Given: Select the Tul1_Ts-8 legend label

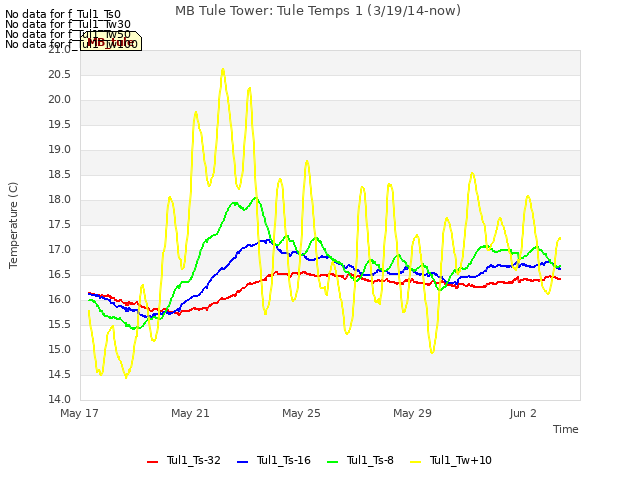Looking at the screenshot, I should [x=370, y=460].
